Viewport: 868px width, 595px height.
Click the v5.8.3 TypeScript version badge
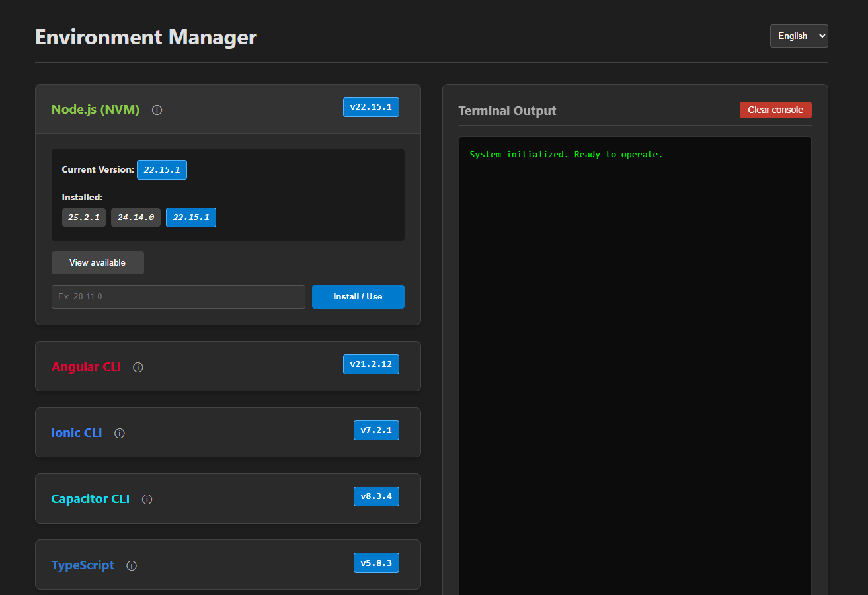[x=376, y=563]
